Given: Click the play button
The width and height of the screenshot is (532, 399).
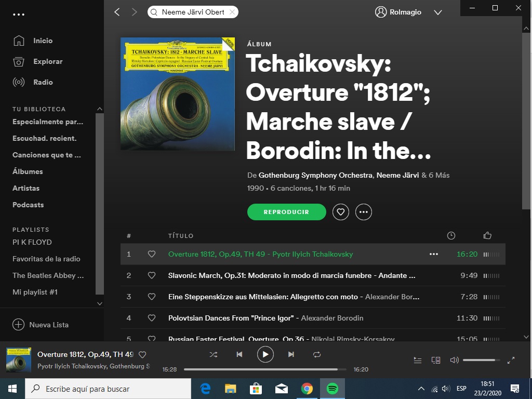Looking at the screenshot, I should [x=265, y=354].
